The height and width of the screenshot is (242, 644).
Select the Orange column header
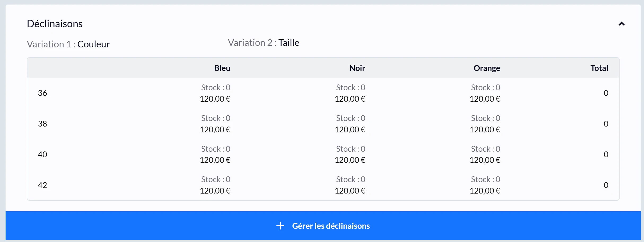tap(487, 68)
